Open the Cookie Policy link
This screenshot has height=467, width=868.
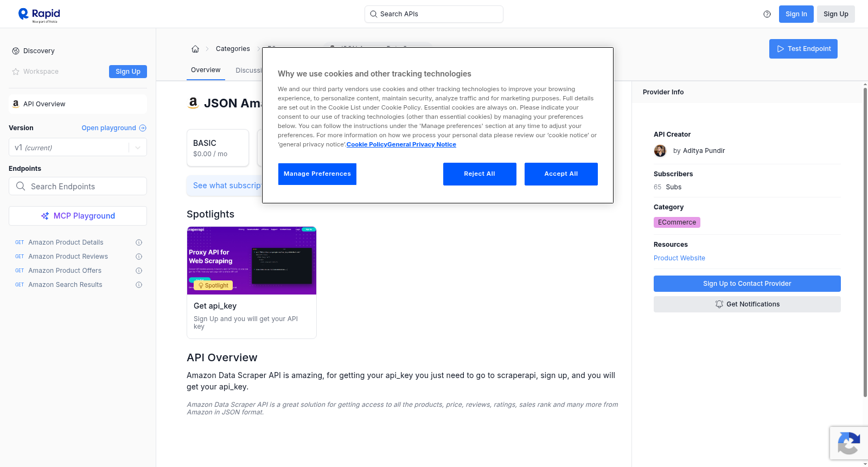tap(367, 144)
